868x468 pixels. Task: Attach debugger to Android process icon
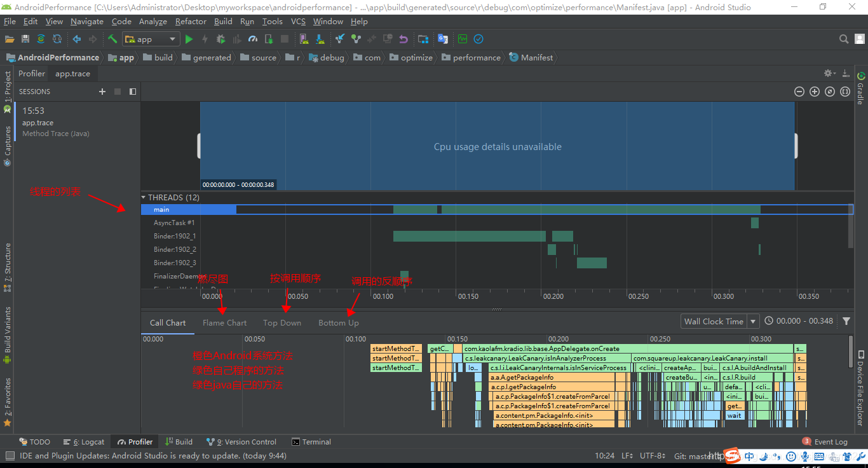(x=269, y=39)
